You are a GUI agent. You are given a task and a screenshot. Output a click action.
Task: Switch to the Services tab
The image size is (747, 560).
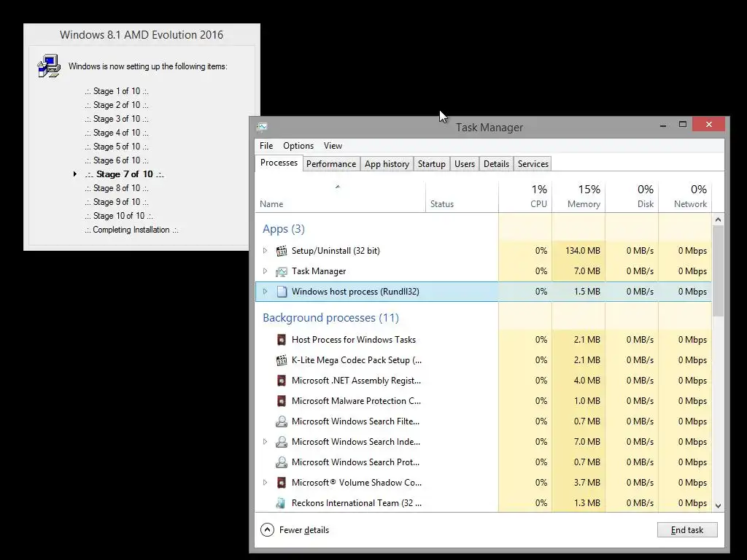click(x=533, y=164)
